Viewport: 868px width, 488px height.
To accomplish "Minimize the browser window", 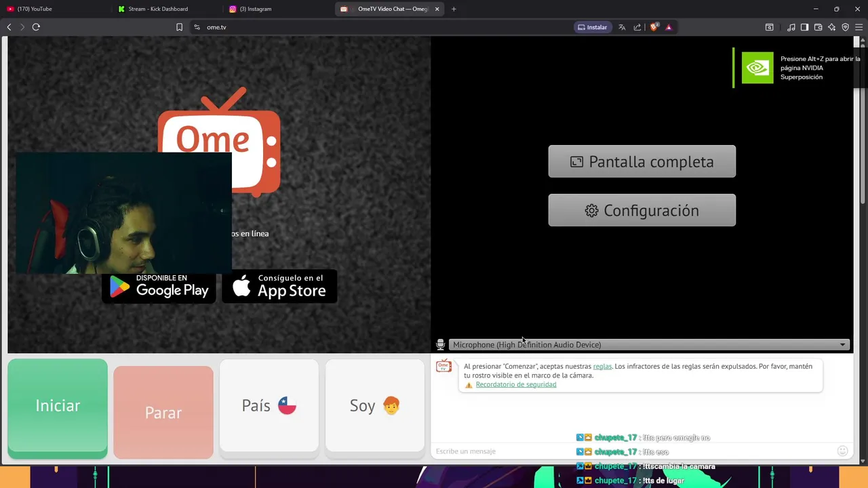I will pyautogui.click(x=816, y=9).
